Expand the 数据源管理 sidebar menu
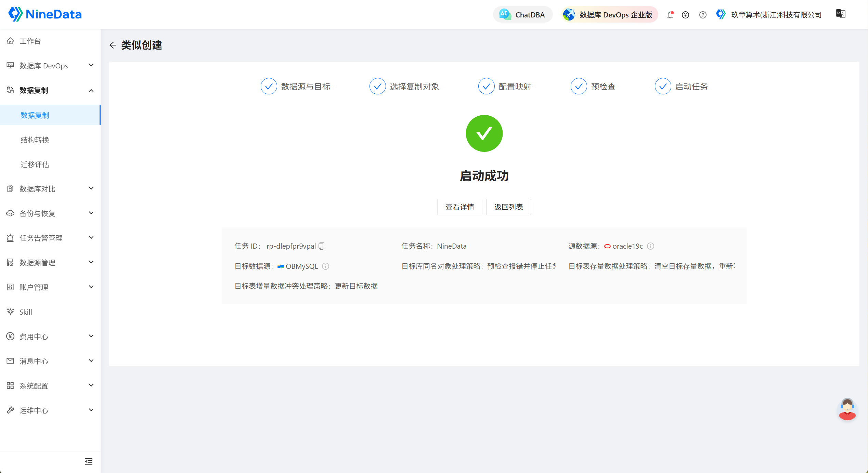The width and height of the screenshot is (868, 473). tap(50, 263)
